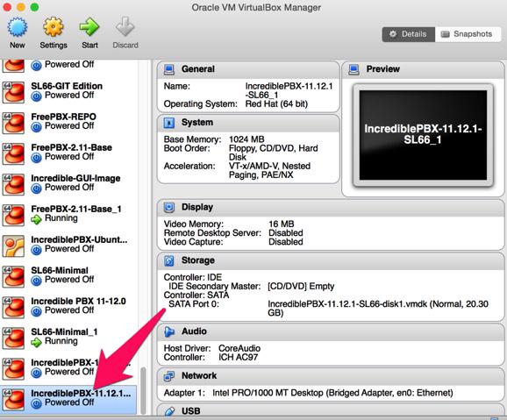This screenshot has width=507, height=420.
Task: Select the SL66-GIT Edition VM icon
Action: click(13, 92)
